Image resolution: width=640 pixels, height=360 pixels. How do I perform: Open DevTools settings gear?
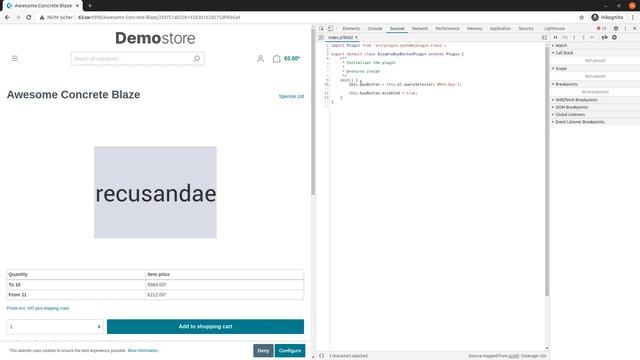tap(616, 29)
